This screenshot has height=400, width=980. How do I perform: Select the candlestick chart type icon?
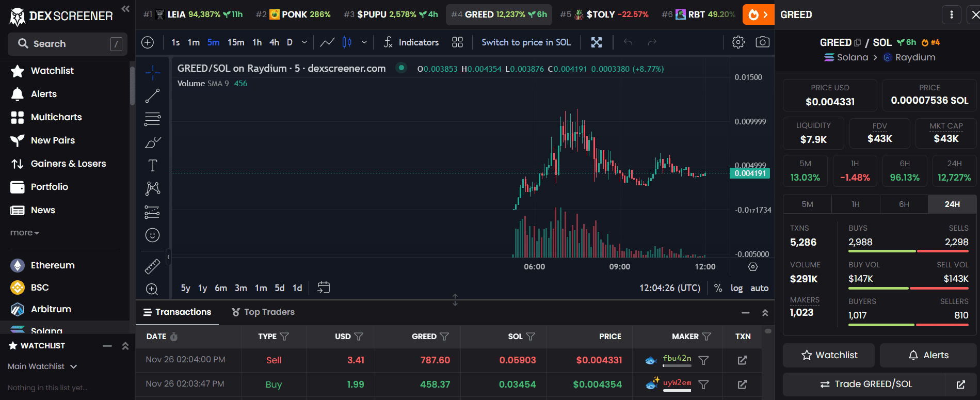[x=347, y=42]
